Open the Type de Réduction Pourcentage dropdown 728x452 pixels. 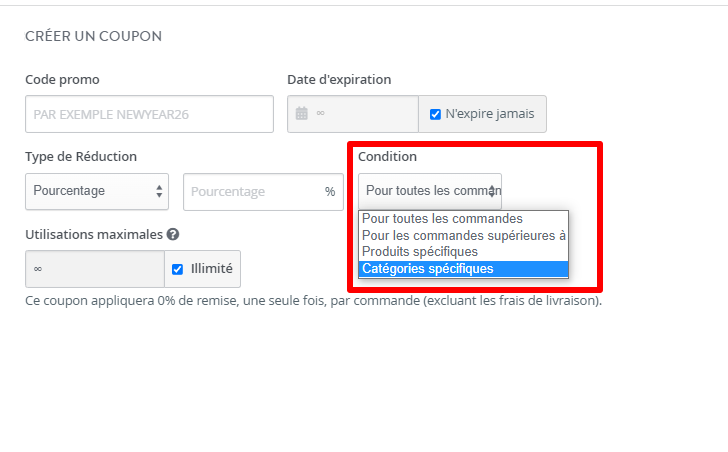(97, 191)
